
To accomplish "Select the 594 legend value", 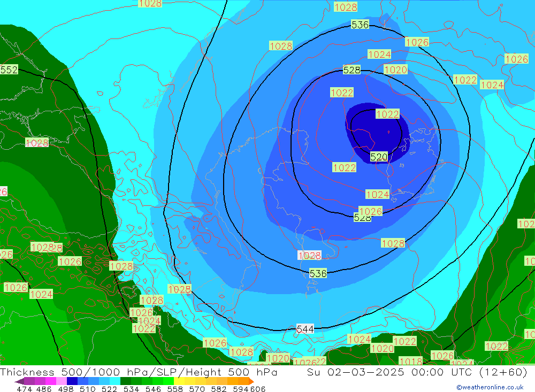I will tap(241, 389).
